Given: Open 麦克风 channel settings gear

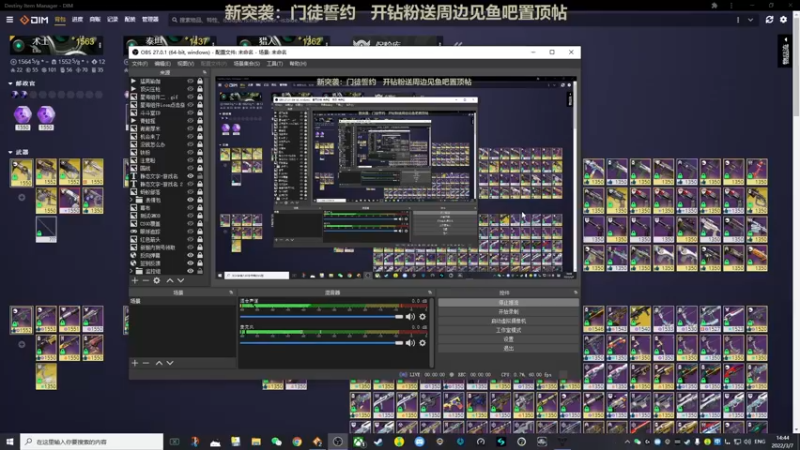Looking at the screenshot, I should [x=422, y=343].
